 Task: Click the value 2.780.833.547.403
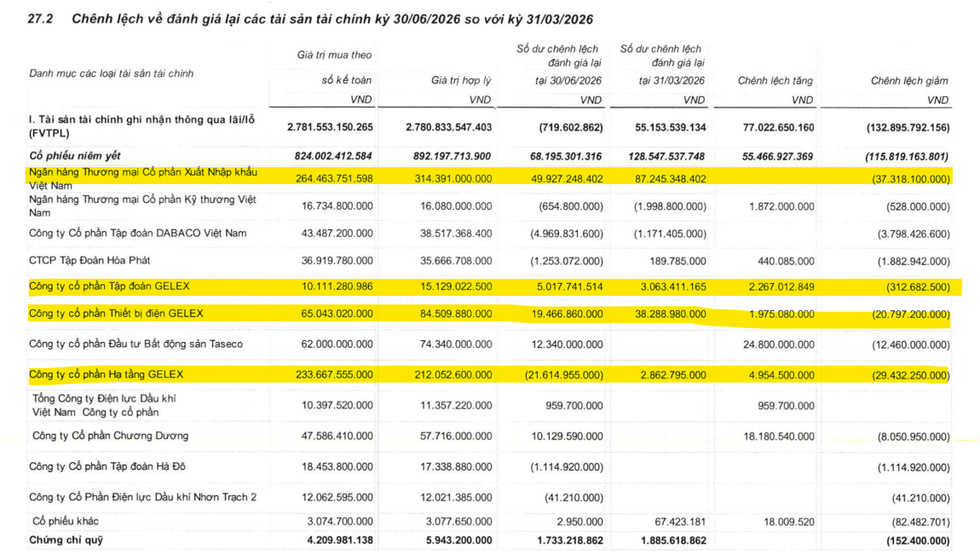[x=449, y=128]
